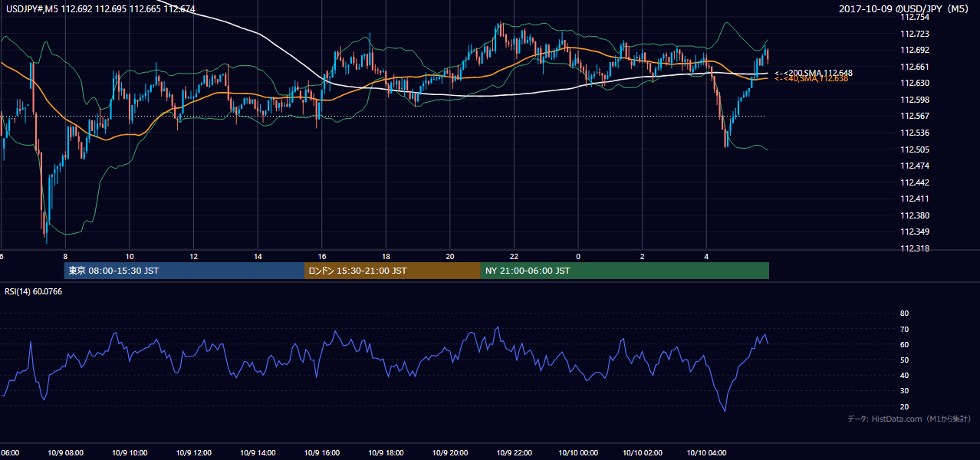
Task: Click the 200 SMA 112.648 line label
Action: tap(814, 73)
